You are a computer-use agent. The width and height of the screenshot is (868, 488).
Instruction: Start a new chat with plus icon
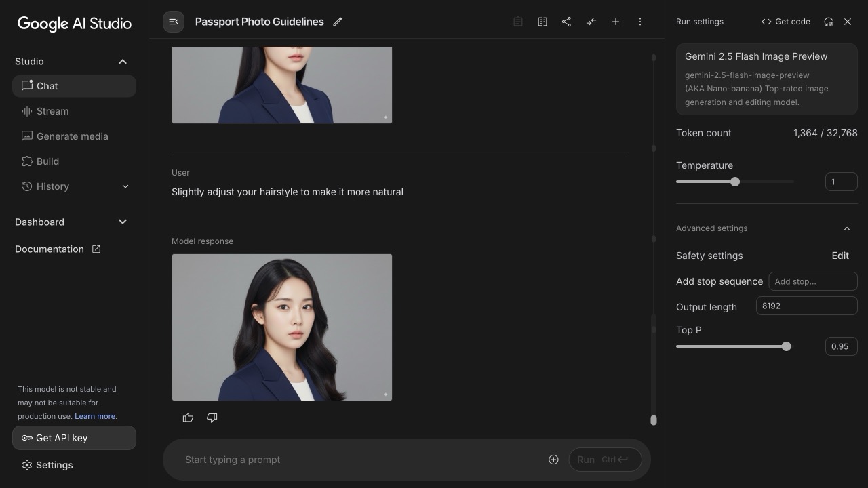pyautogui.click(x=616, y=22)
